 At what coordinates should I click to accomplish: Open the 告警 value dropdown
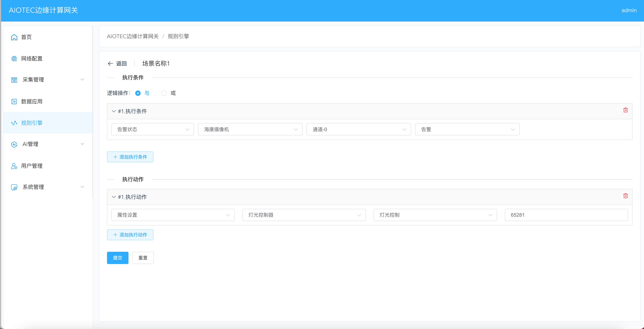[x=467, y=129]
